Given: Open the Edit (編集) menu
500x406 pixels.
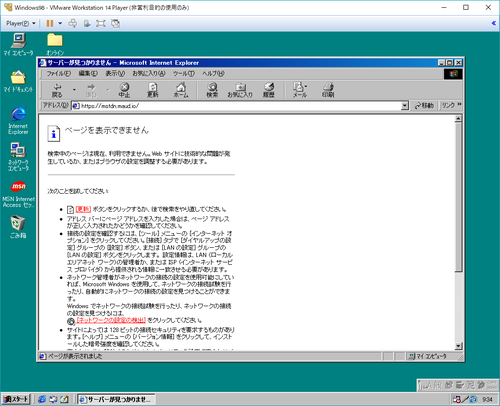Looking at the screenshot, I should click(88, 73).
